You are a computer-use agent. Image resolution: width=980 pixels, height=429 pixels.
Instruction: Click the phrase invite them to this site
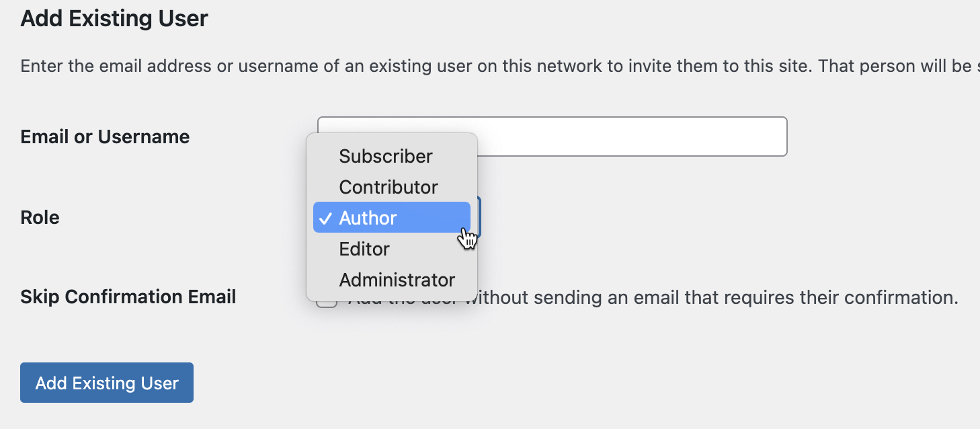[706, 67]
